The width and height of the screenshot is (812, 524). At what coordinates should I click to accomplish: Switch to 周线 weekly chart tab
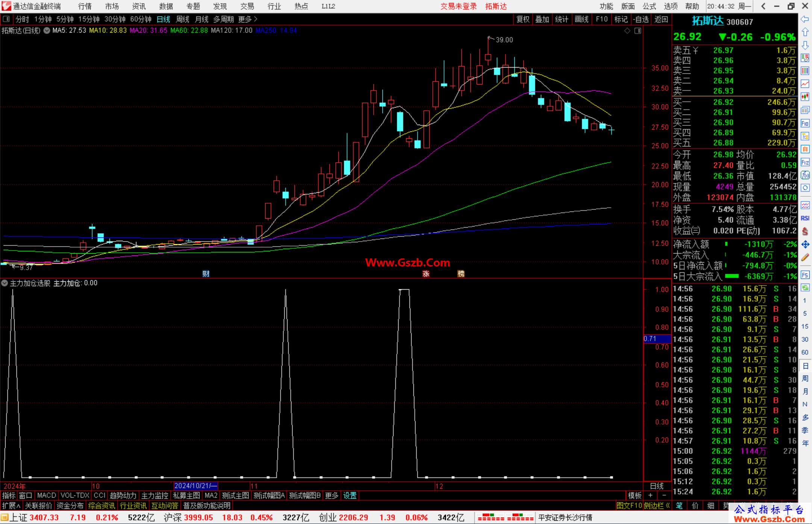pyautogui.click(x=183, y=19)
